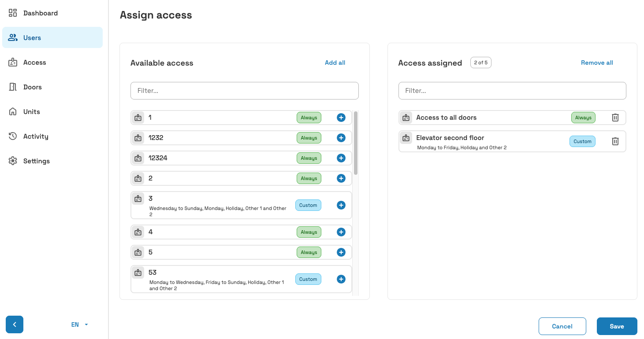Screen dimensions: 644x339
Task: Click the 'Add all' link
Action: click(x=335, y=63)
